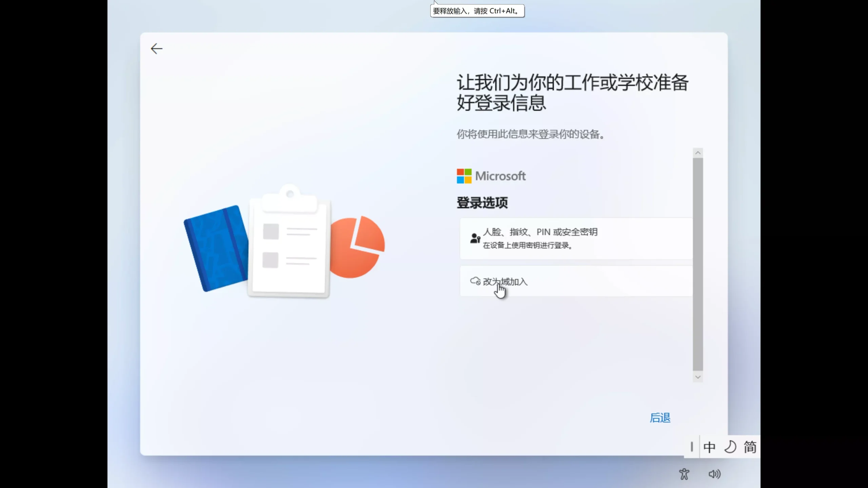Viewport: 868px width, 488px height.
Task: Click the cloud icon beside 改为域加入
Action: coord(475,281)
